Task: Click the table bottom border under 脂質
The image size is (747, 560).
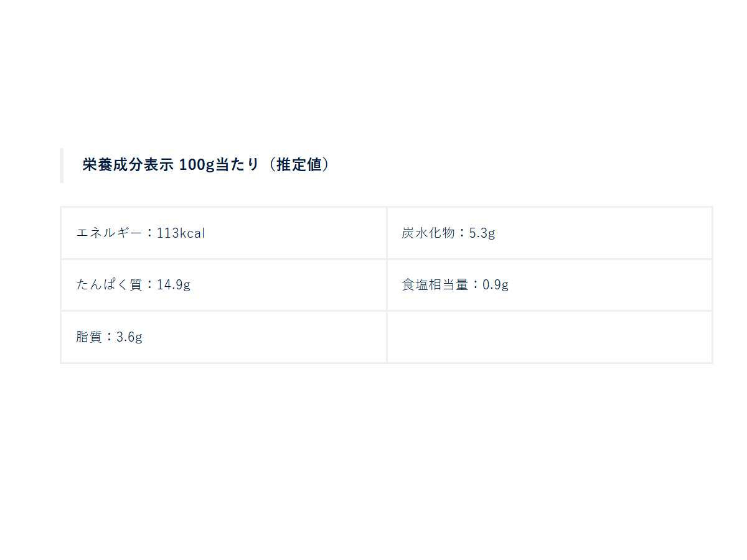Action: tap(223, 363)
